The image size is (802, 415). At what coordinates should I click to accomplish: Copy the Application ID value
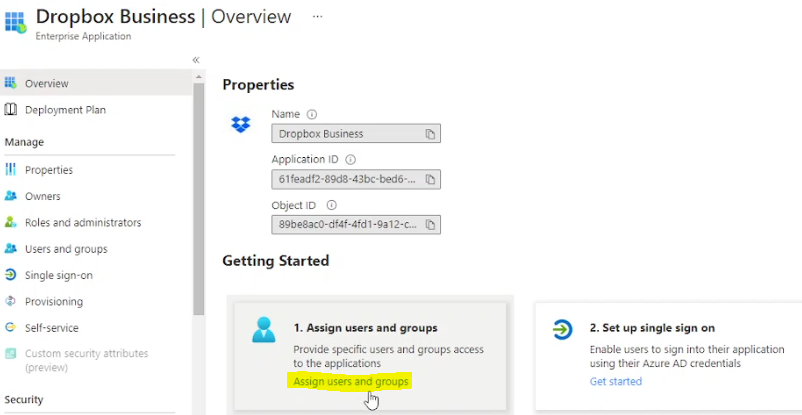[x=430, y=180]
